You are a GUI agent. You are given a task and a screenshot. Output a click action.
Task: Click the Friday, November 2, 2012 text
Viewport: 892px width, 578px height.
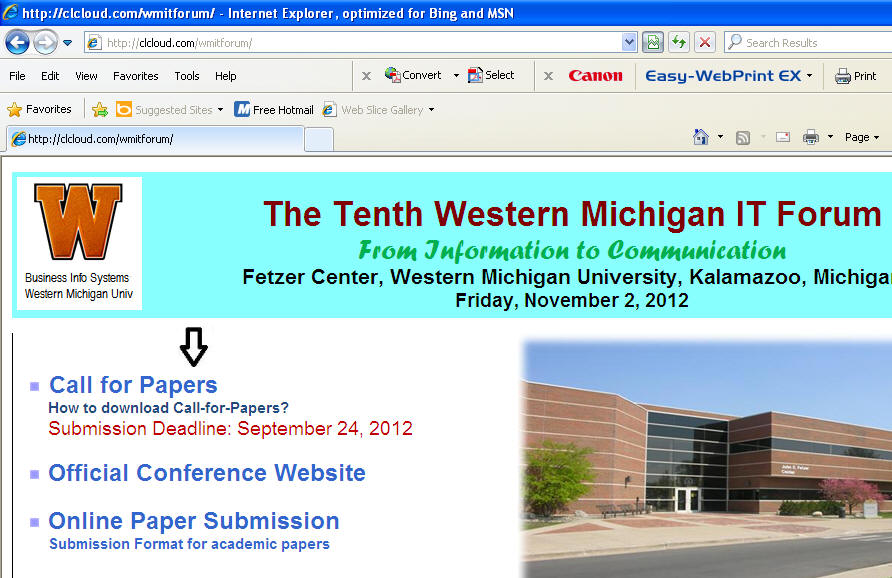tap(572, 300)
